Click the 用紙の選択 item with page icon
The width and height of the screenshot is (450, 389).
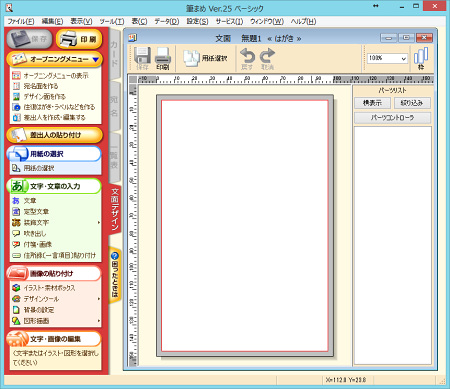pyautogui.click(x=33, y=168)
